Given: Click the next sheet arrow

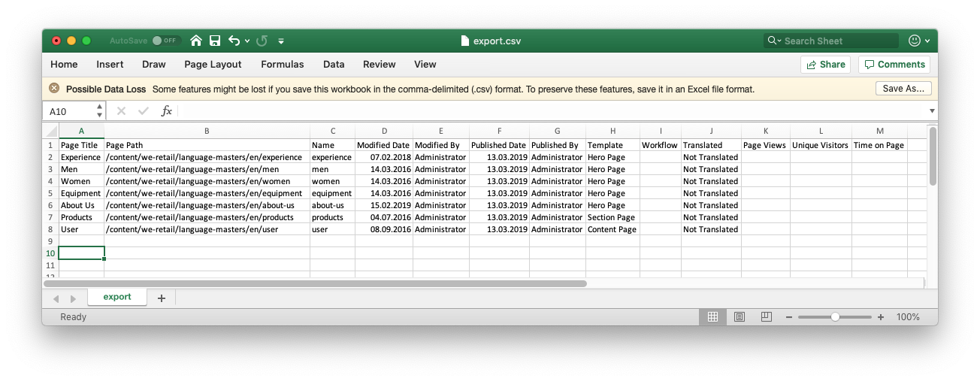Looking at the screenshot, I should click(x=73, y=298).
